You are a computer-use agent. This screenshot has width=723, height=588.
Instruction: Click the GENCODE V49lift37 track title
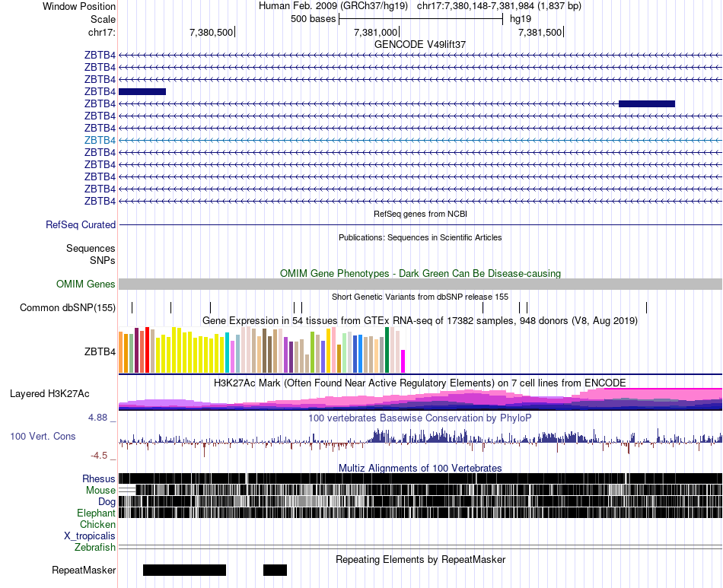tap(420, 45)
